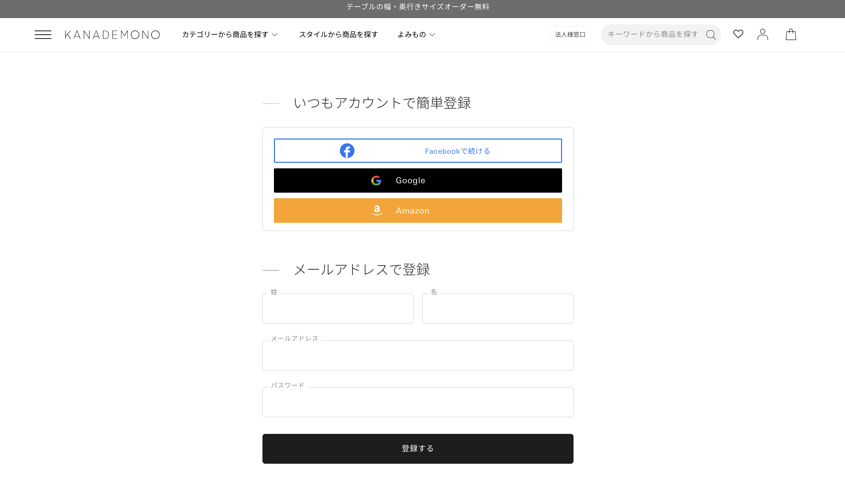Click the Facebook logo icon

tap(347, 151)
